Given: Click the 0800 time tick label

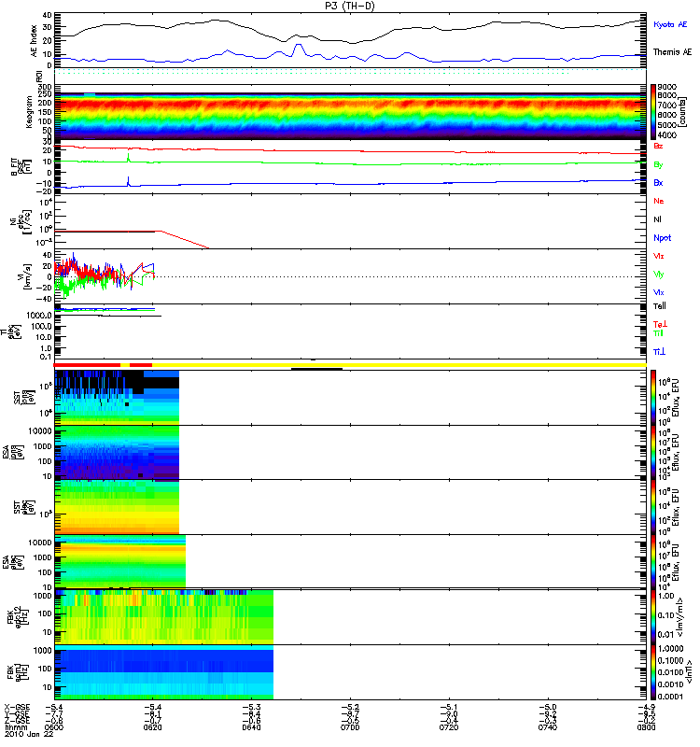Looking at the screenshot, I should click(646, 727).
